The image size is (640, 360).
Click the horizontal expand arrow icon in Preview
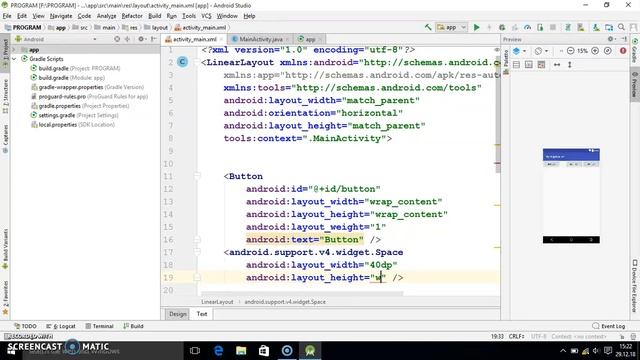point(557,64)
